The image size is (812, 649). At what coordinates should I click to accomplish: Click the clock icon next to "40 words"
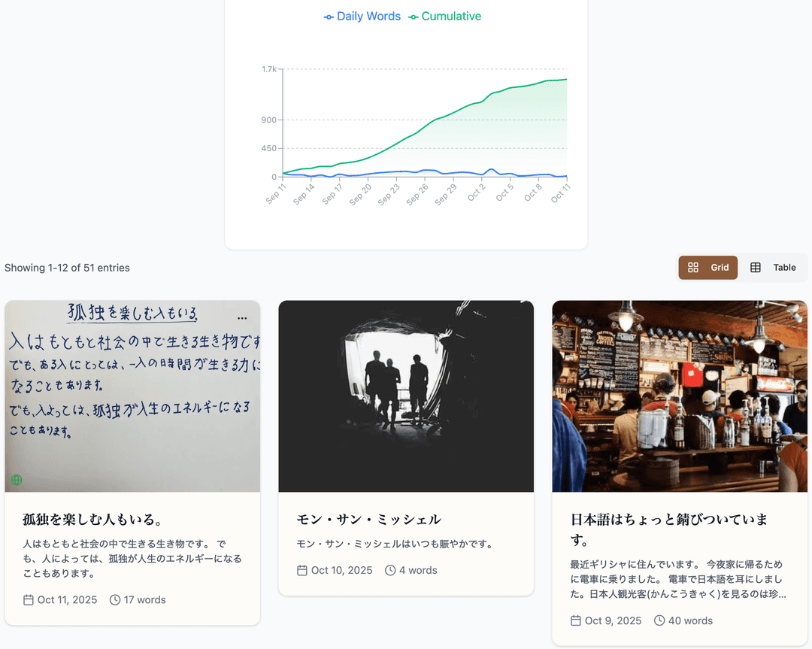[661, 620]
